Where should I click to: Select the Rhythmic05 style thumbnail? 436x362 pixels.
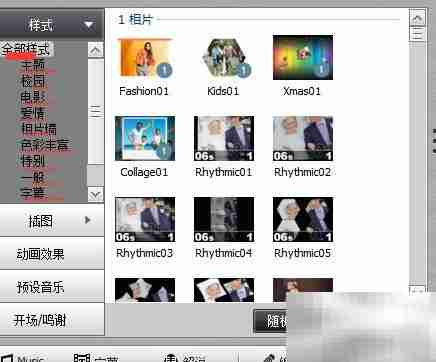point(303,219)
